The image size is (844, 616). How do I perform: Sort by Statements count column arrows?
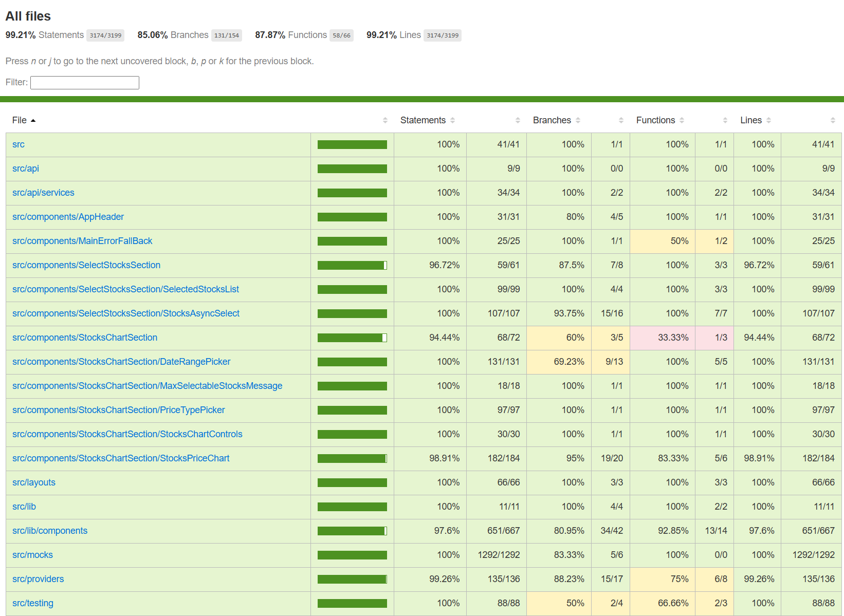click(518, 120)
